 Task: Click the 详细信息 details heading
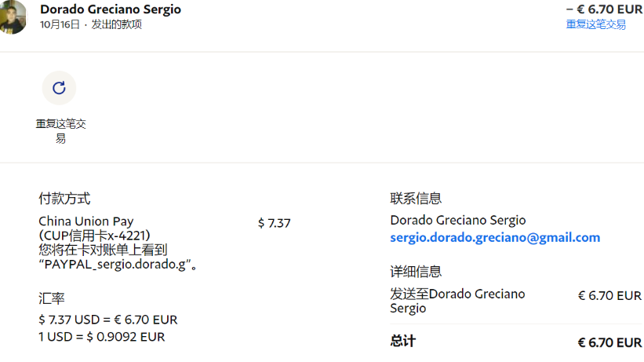coord(416,272)
